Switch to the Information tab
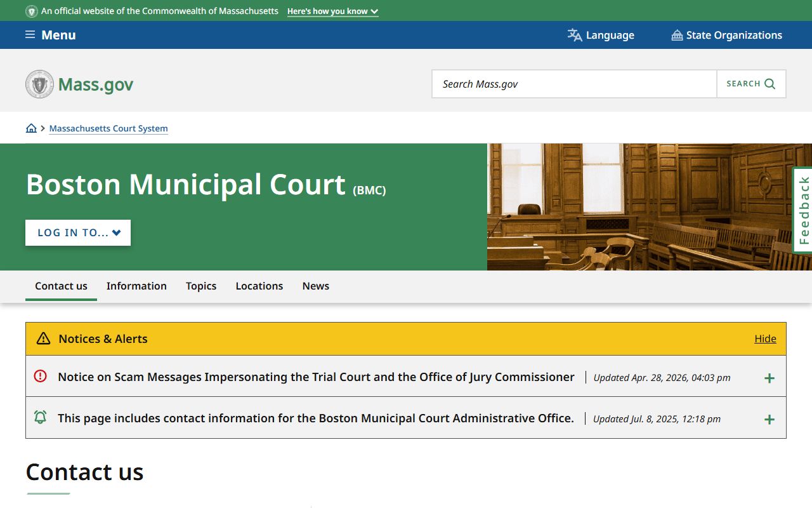The image size is (812, 508). [x=136, y=286]
